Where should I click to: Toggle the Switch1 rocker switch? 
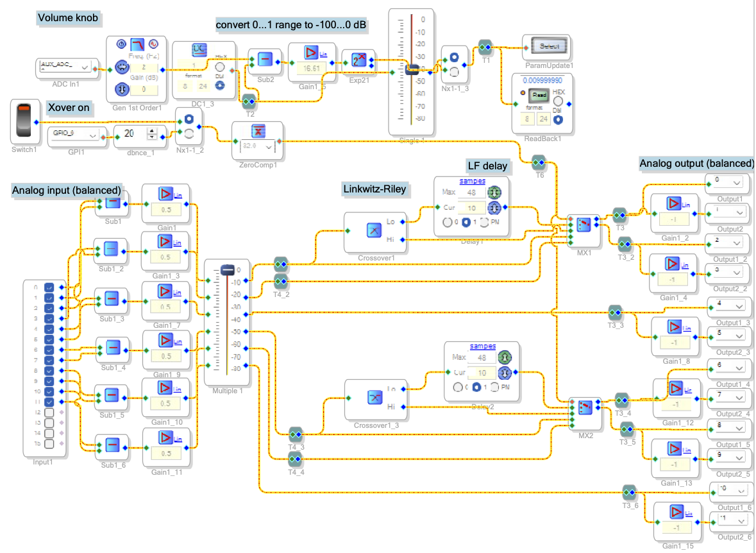(x=24, y=122)
